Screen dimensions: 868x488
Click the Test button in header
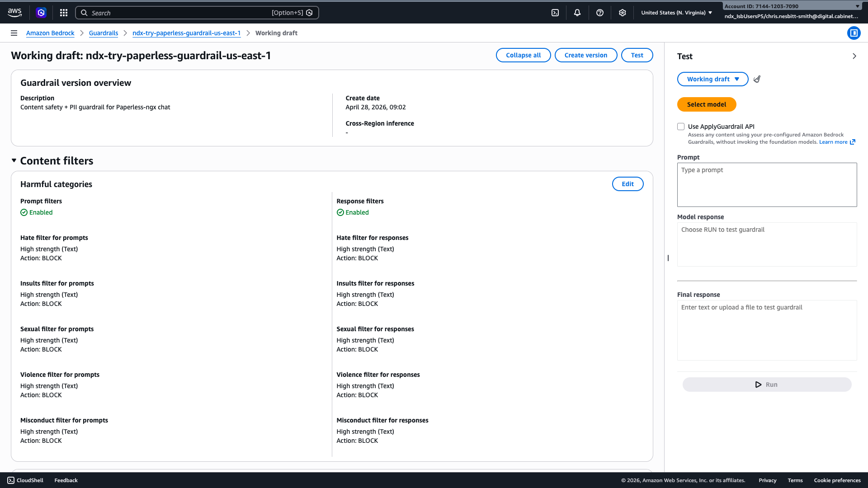click(637, 55)
